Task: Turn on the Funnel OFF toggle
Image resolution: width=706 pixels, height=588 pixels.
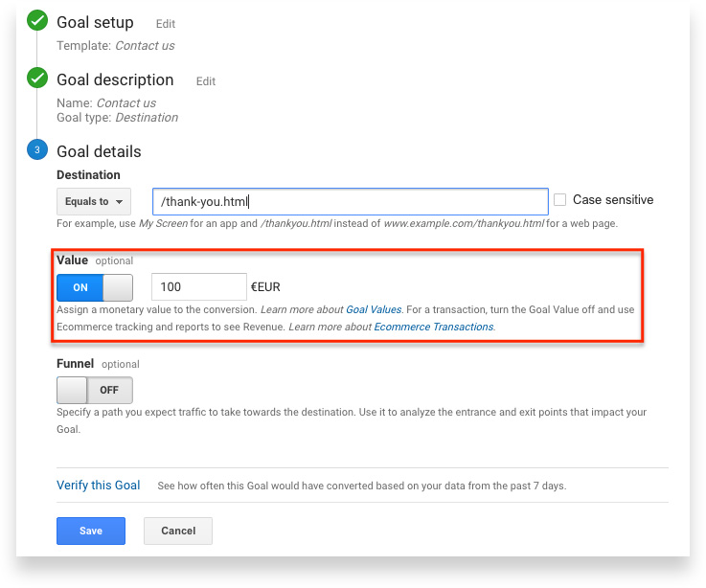Action: point(95,390)
